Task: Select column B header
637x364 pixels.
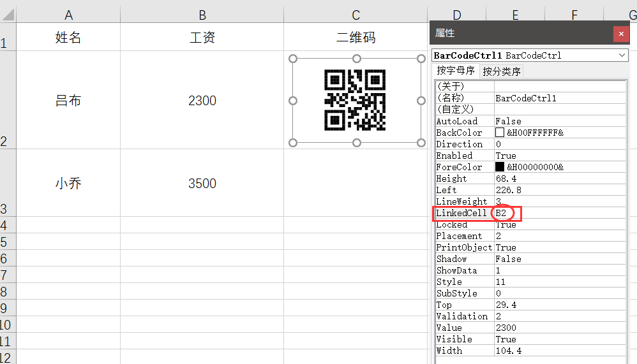Action: pos(202,15)
